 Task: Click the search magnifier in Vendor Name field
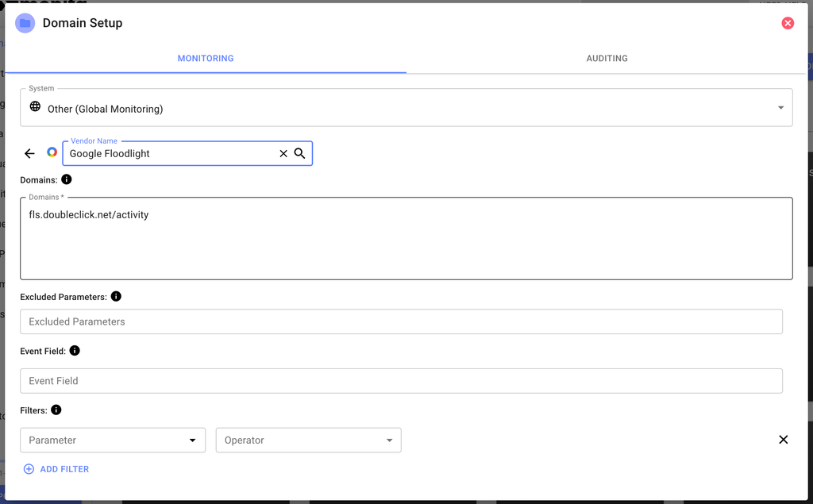[300, 153]
